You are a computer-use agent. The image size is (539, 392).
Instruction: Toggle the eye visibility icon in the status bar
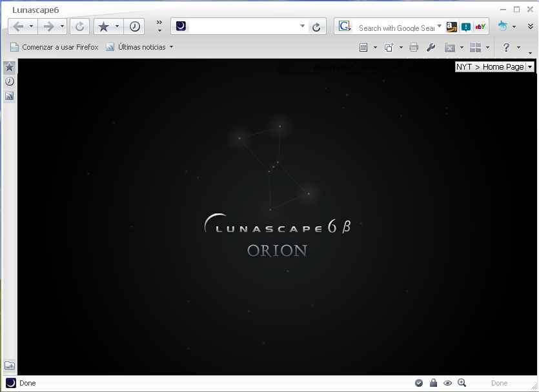pos(447,383)
